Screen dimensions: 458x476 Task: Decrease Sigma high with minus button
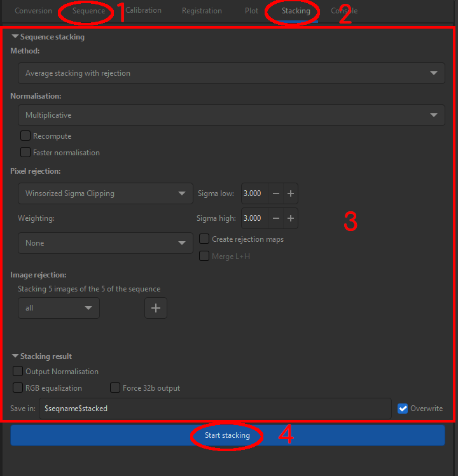tap(275, 218)
